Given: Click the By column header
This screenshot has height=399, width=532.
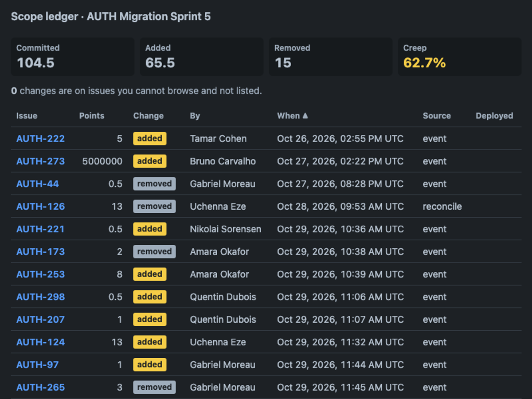Looking at the screenshot, I should pos(195,116).
